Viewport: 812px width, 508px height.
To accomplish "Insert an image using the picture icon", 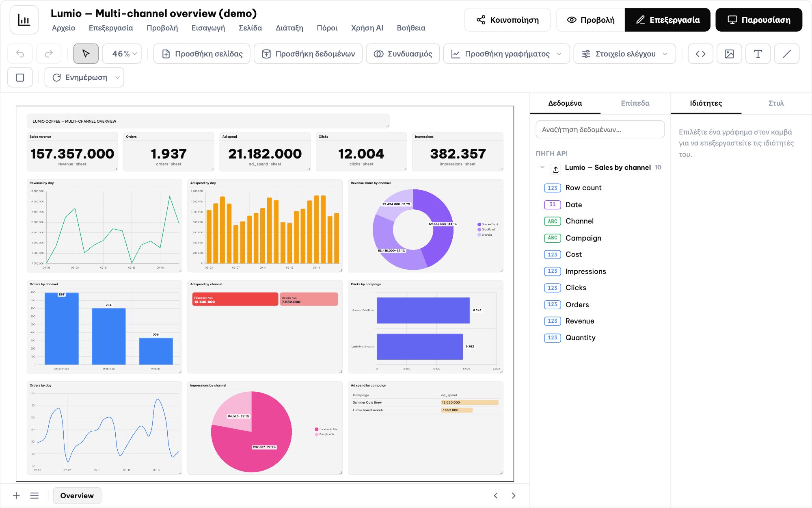I will click(729, 54).
